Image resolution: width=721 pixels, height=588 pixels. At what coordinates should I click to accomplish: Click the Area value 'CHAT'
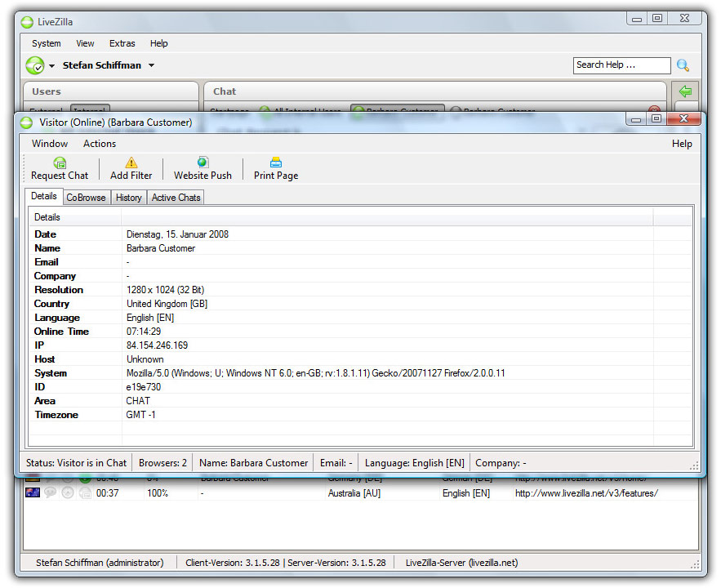(x=138, y=401)
